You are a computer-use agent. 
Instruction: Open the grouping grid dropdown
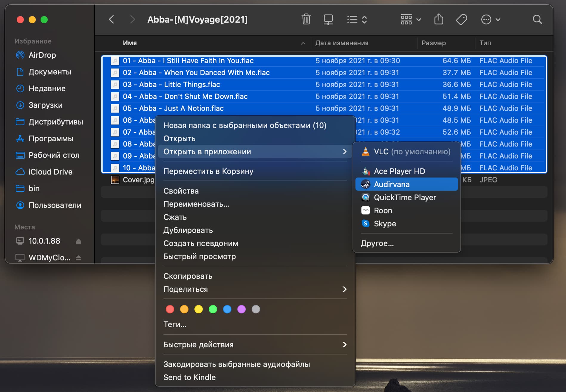pos(411,20)
